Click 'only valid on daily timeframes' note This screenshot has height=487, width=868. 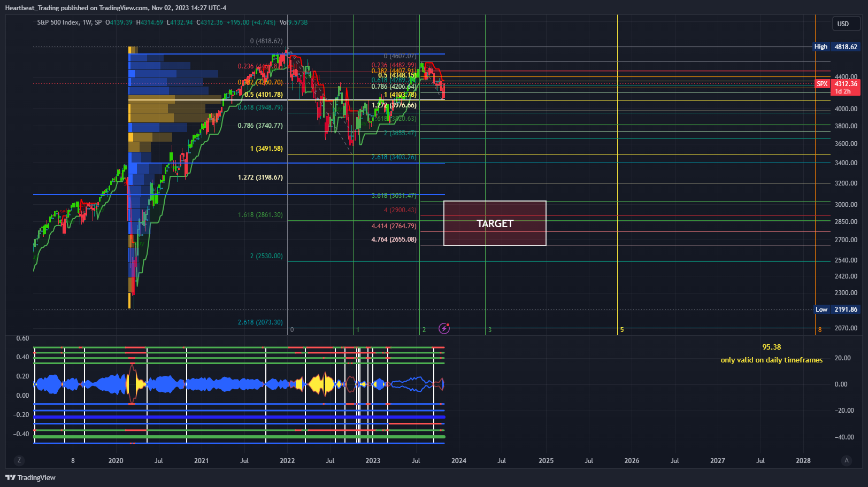coord(772,360)
